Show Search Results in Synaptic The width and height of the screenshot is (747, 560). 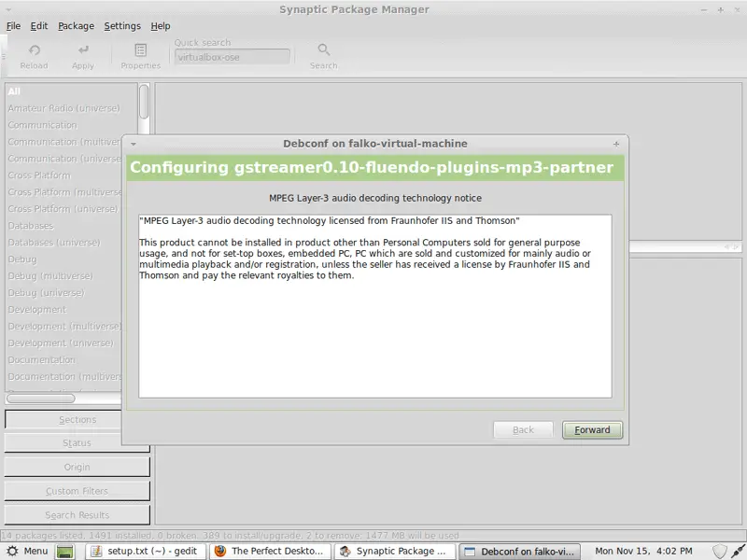[78, 515]
